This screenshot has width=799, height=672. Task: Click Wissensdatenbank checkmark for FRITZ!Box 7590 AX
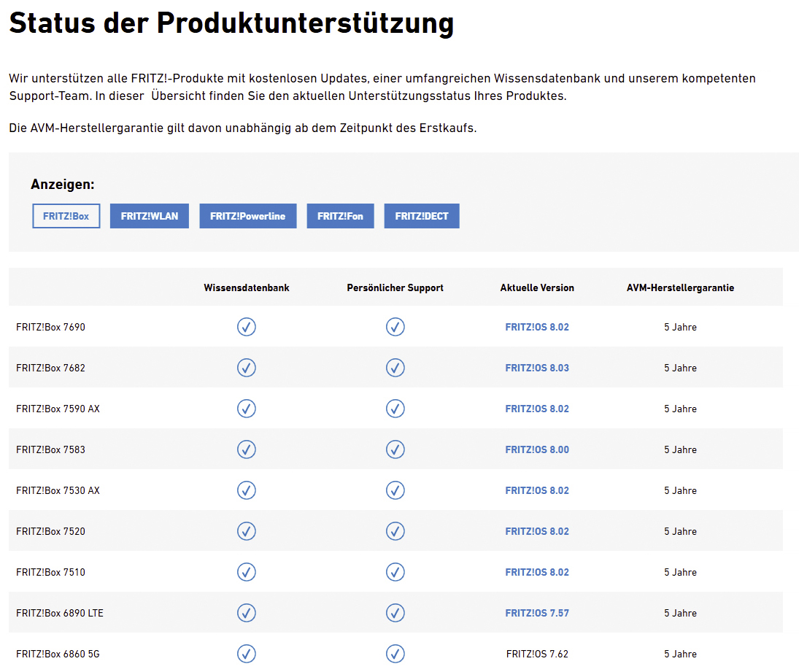click(247, 409)
